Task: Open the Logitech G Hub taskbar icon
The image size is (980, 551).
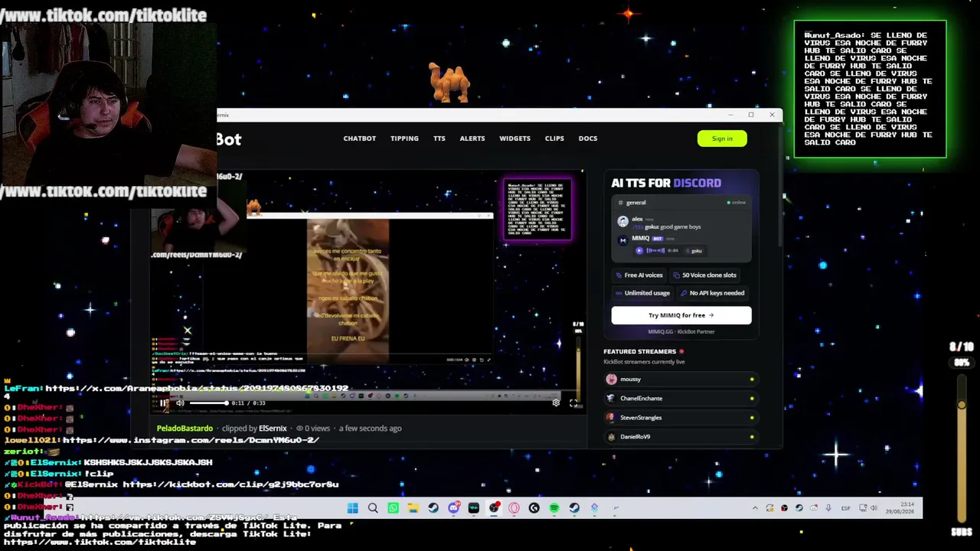Action: (534, 508)
